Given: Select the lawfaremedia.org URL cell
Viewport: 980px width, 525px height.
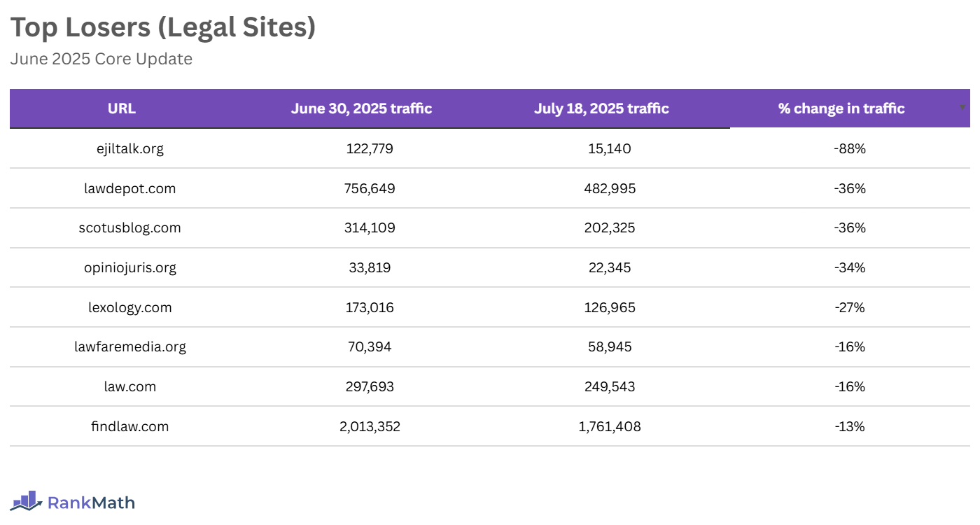Looking at the screenshot, I should point(130,346).
